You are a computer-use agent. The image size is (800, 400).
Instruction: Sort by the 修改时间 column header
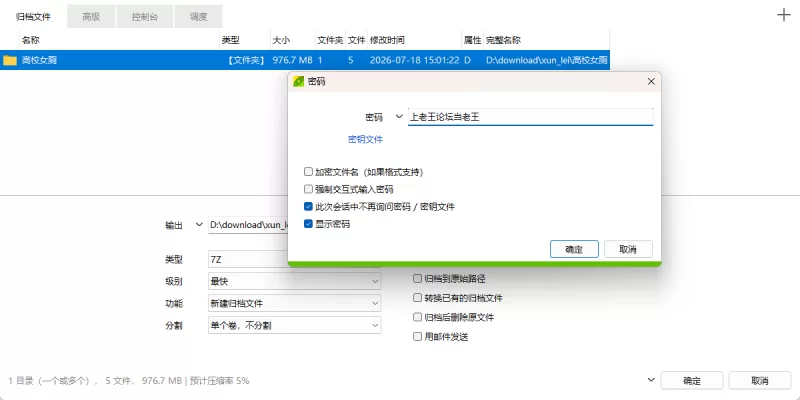[x=414, y=40]
